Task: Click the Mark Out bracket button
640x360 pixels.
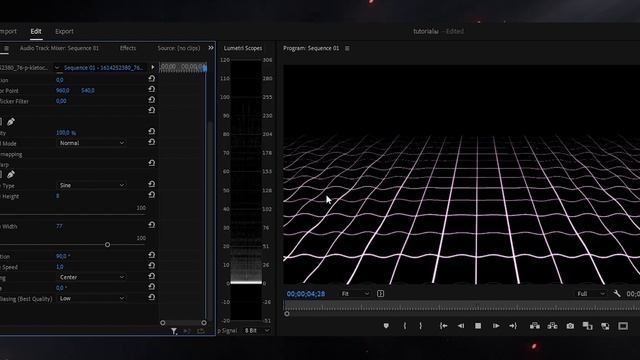Action: coord(420,326)
